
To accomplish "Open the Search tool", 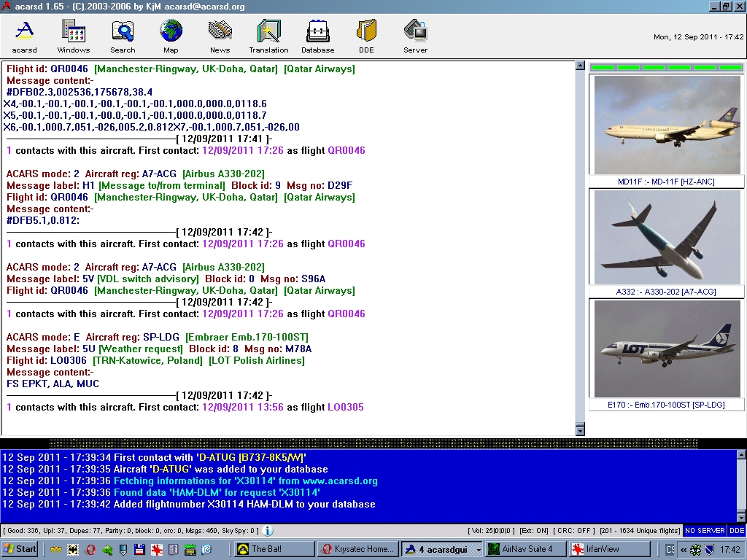I will tap(123, 36).
